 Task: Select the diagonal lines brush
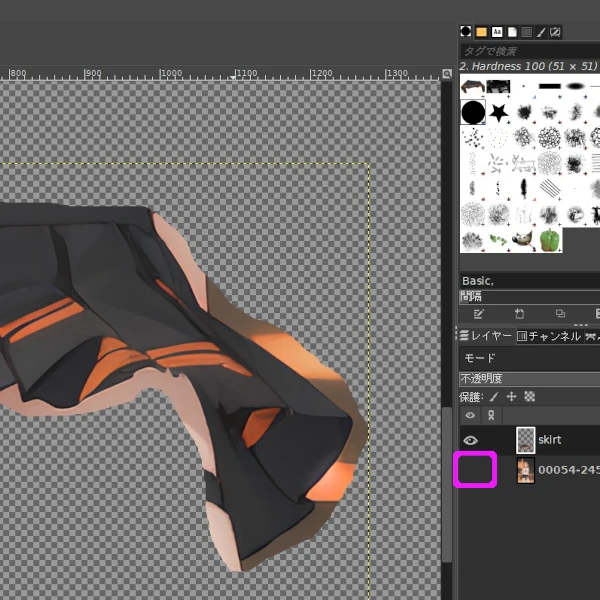[549, 188]
